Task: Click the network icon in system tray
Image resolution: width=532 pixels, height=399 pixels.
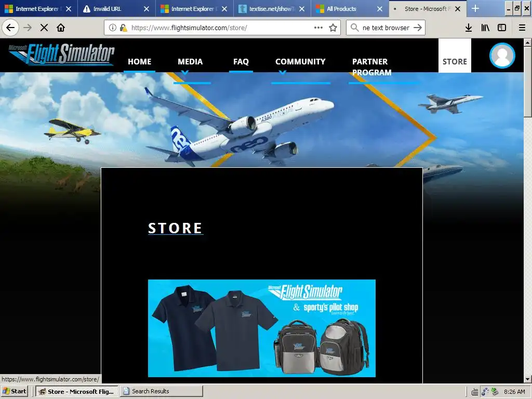Action: click(485, 392)
